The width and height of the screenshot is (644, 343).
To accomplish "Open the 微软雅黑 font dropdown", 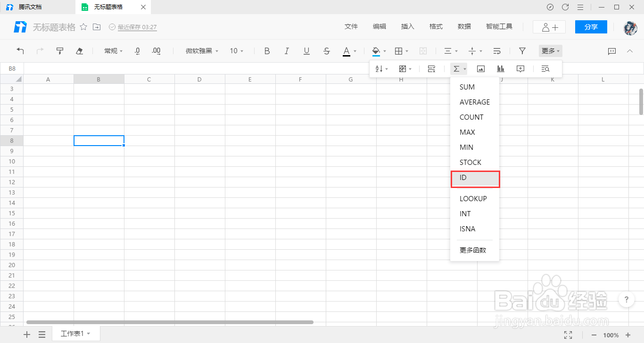I will (x=201, y=51).
